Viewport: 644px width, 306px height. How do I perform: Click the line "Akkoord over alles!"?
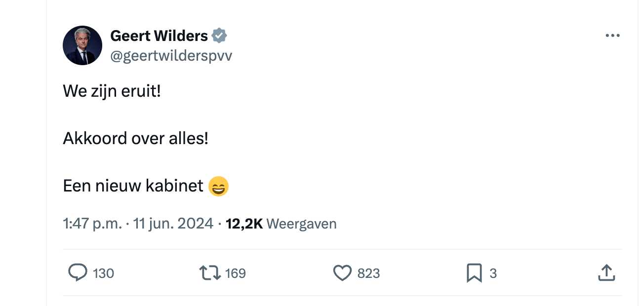tap(135, 139)
